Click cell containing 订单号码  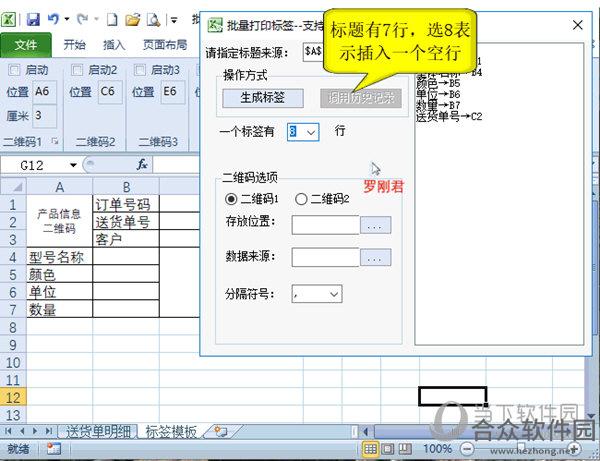click(126, 204)
